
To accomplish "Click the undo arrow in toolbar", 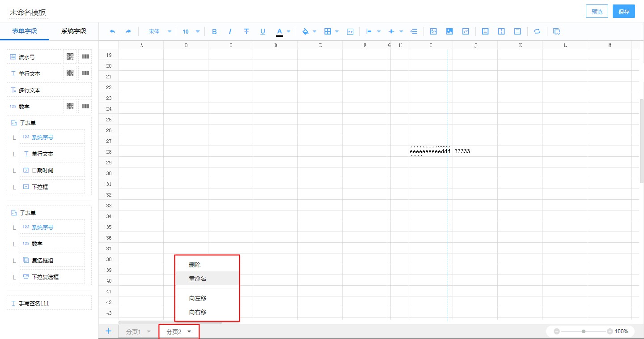I will click(x=112, y=31).
